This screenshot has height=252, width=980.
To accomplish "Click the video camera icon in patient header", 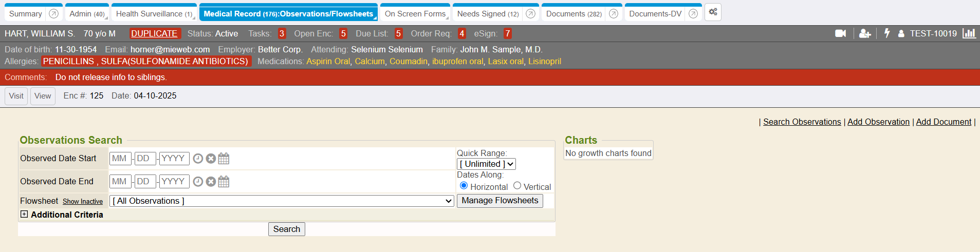I will (x=840, y=33).
